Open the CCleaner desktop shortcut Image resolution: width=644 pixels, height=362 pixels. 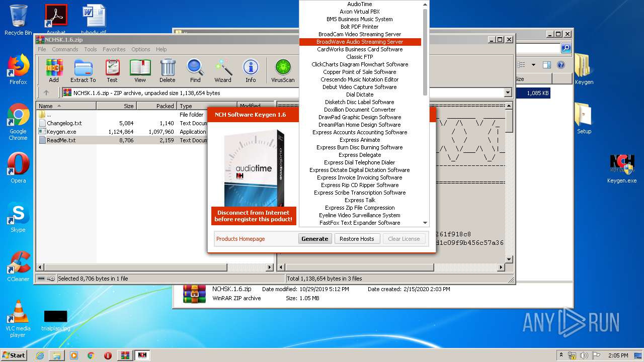tap(18, 266)
